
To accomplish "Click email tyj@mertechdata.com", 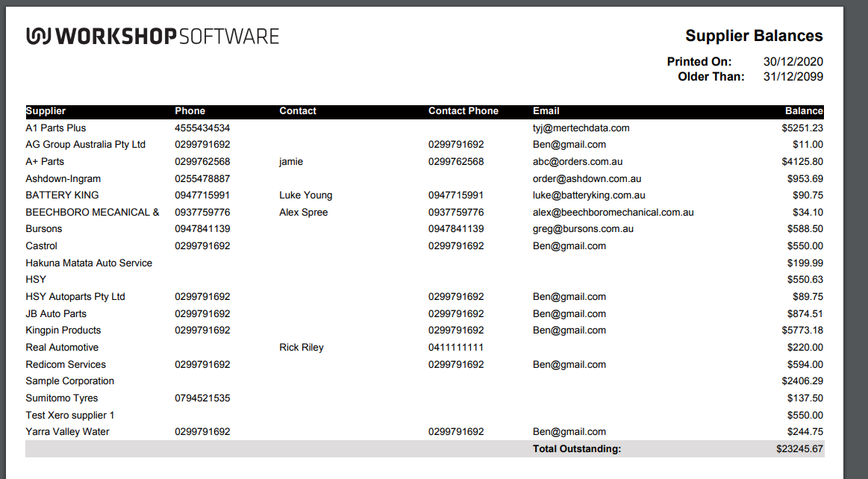I will [581, 128].
